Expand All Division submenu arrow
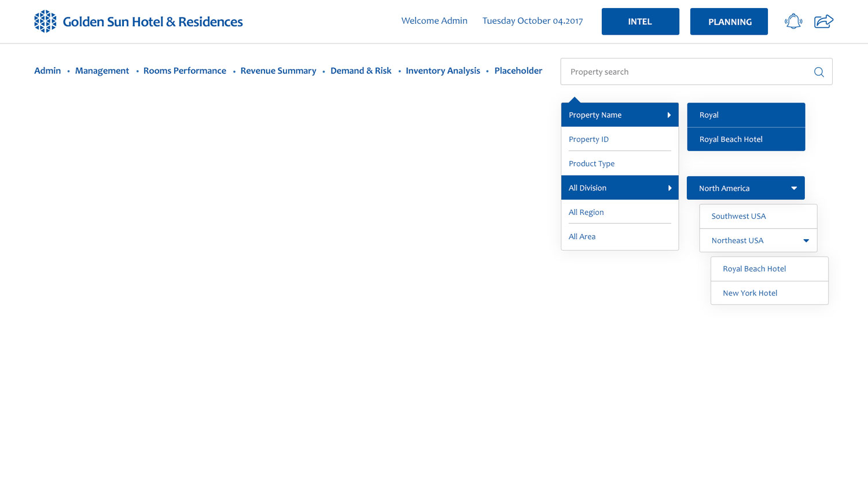This screenshot has width=868, height=491. [x=670, y=188]
